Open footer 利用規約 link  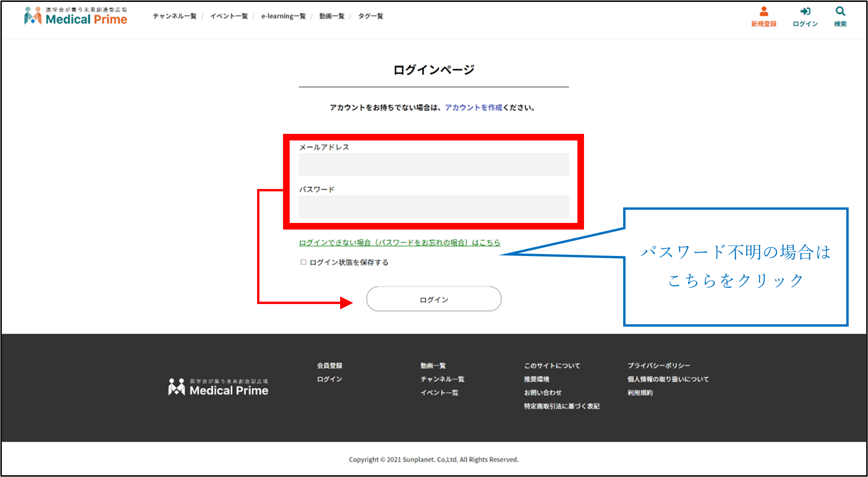tap(640, 393)
